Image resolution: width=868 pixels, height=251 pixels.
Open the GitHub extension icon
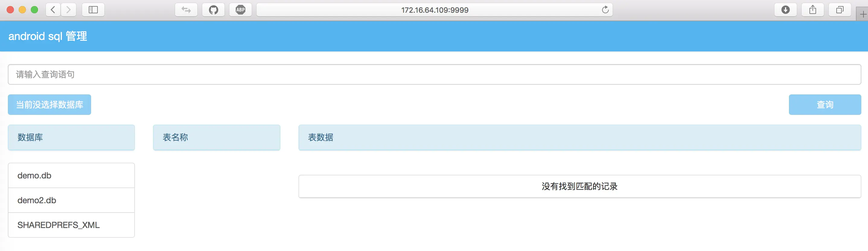pos(213,10)
